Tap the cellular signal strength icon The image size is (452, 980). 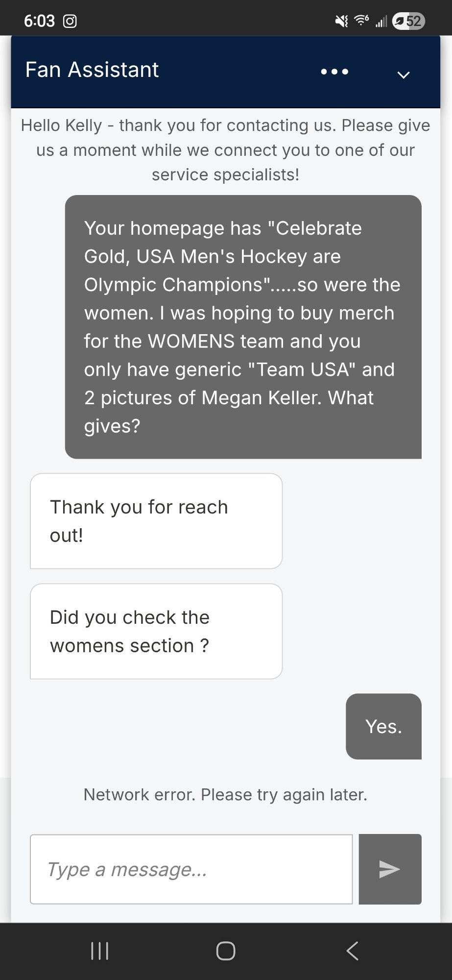coord(381,22)
